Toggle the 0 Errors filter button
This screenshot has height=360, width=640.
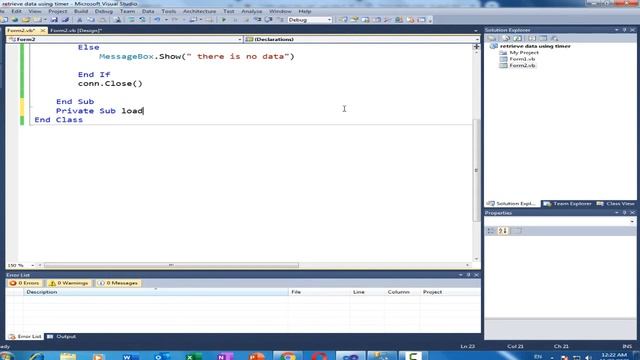(x=24, y=283)
